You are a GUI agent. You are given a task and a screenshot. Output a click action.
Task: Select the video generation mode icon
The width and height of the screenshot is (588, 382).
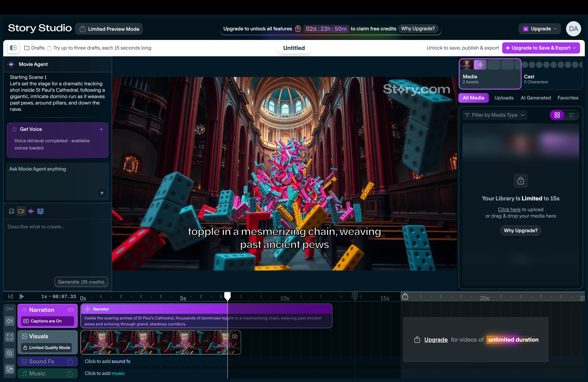(21, 211)
